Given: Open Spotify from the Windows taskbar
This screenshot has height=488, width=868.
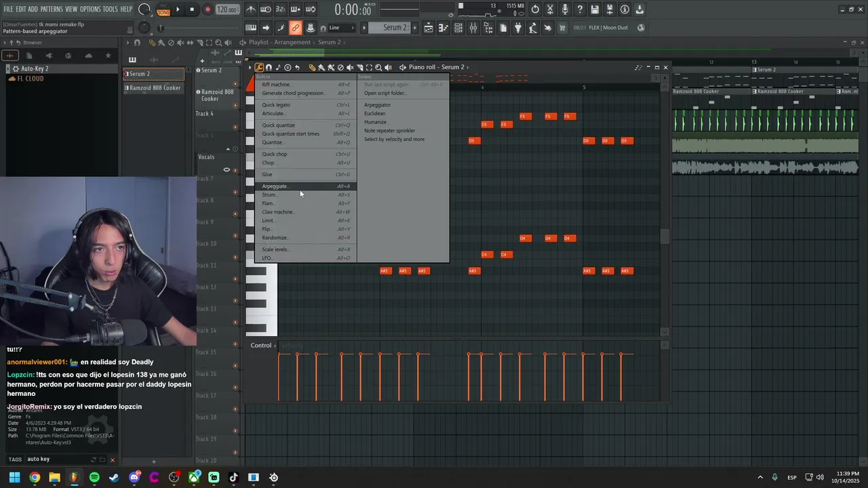Looking at the screenshot, I should [x=94, y=477].
